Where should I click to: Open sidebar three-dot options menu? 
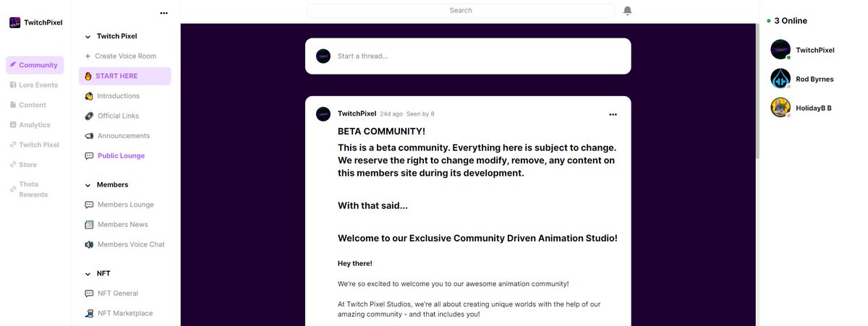click(164, 13)
